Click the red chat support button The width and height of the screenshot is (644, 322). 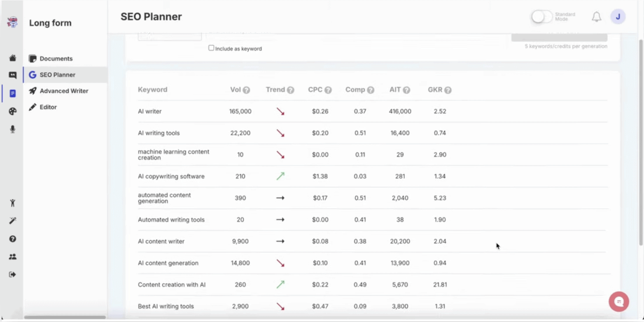coord(618,302)
